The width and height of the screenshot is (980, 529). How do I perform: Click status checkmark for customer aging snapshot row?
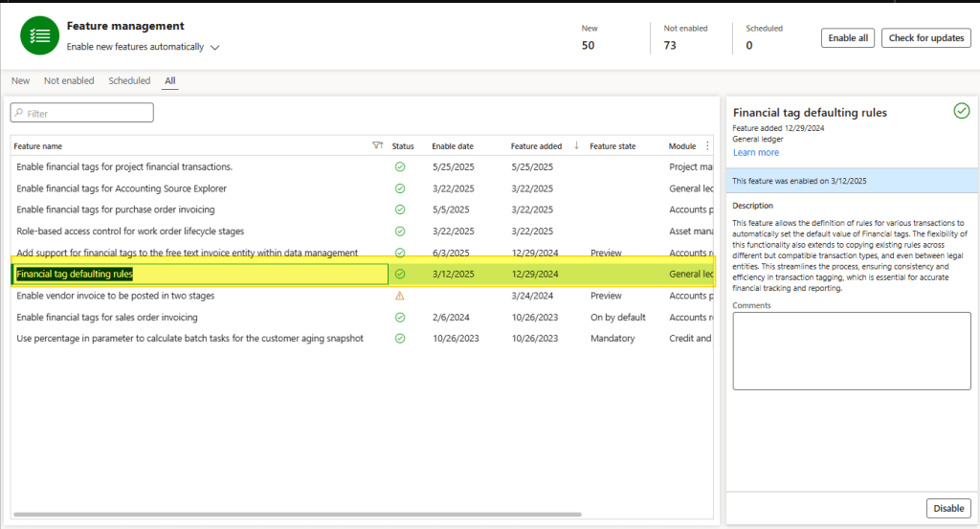400,339
